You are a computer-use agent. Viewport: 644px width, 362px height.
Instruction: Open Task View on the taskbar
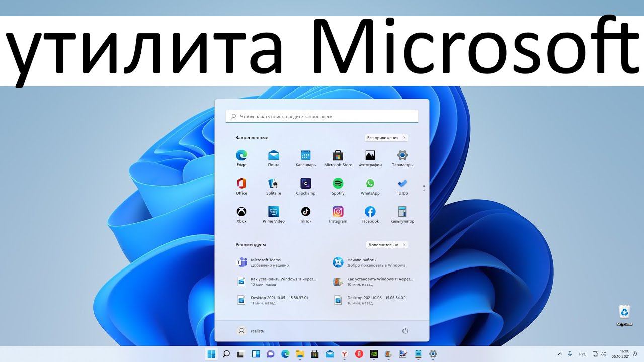(x=241, y=354)
